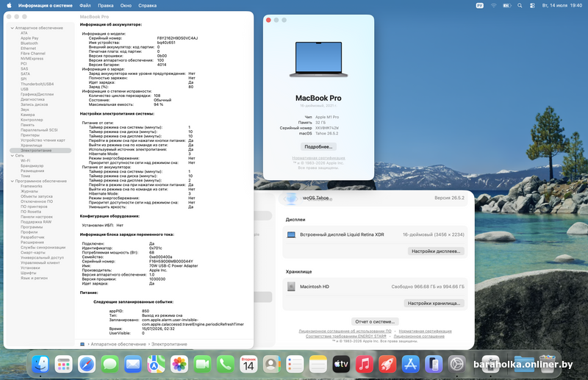
Task: Select Thunderbolt/USB4 in the sidebar
Action: coord(37,84)
